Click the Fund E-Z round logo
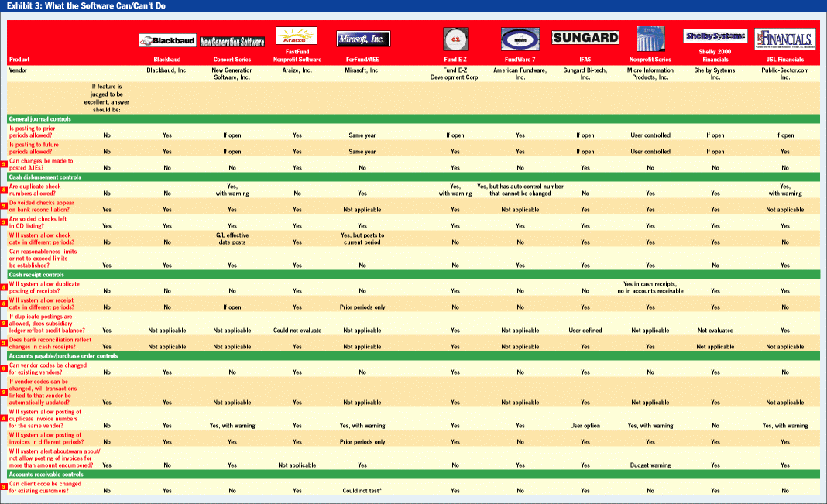 coord(455,39)
